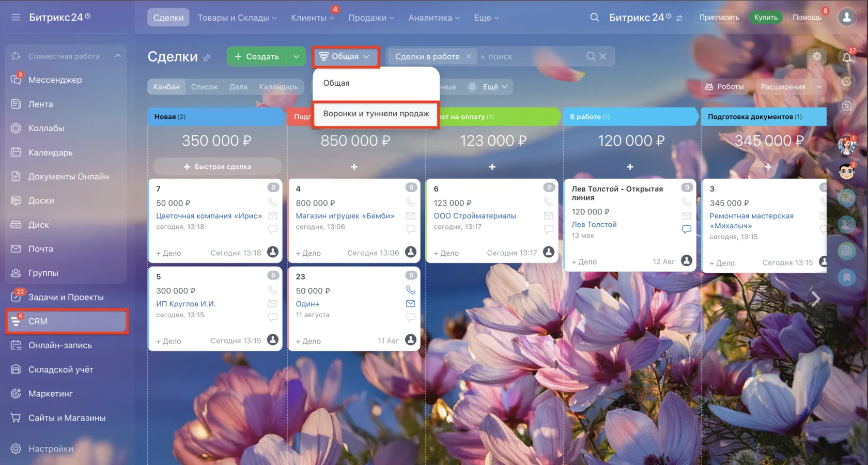Open the notifications bell icon
The height and width of the screenshot is (465, 868).
tap(846, 57)
